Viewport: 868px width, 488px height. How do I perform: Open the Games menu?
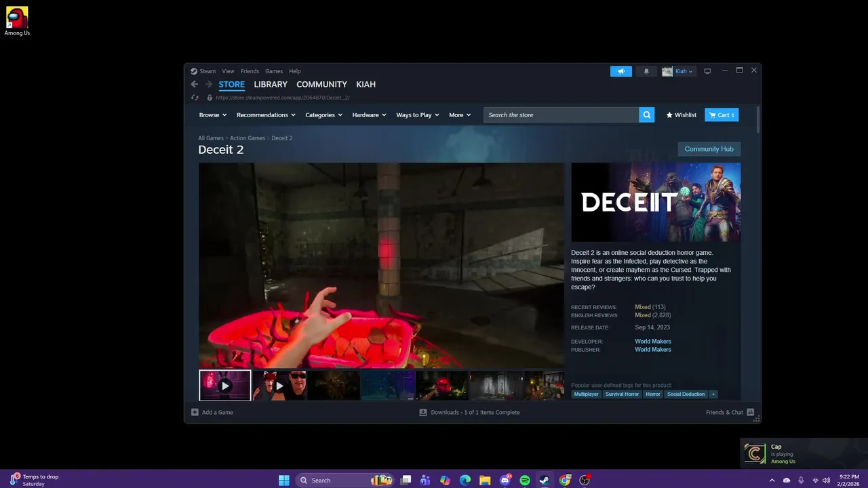(x=274, y=71)
